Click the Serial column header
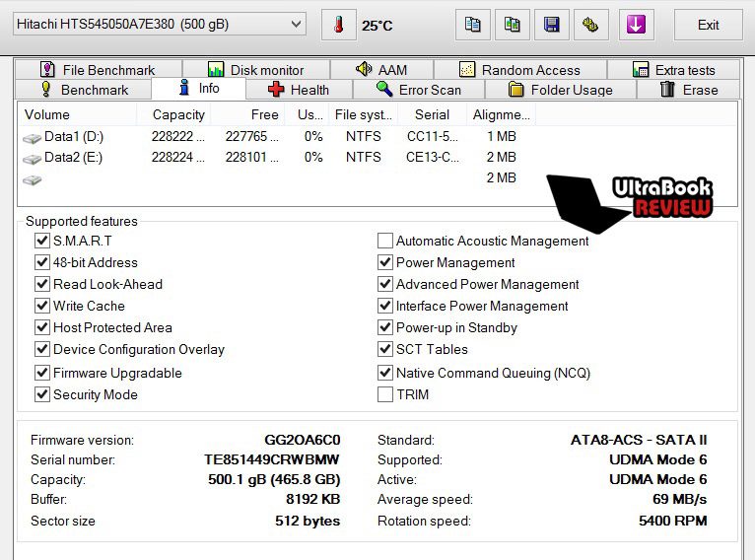755x560 pixels. pos(432,114)
